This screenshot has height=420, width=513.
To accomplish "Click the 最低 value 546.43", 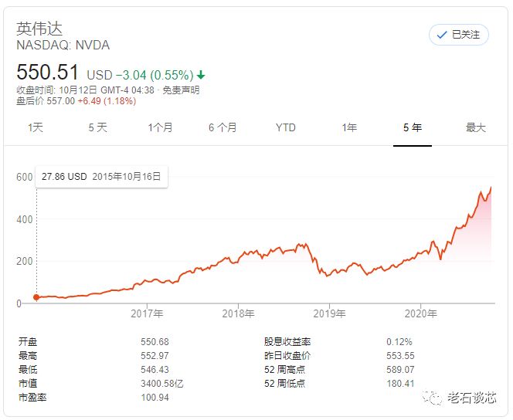I will point(155,370).
